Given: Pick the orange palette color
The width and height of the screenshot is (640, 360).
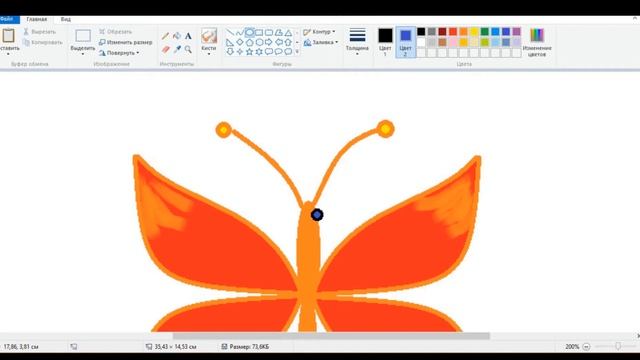Looking at the screenshot, I should click(x=464, y=31).
